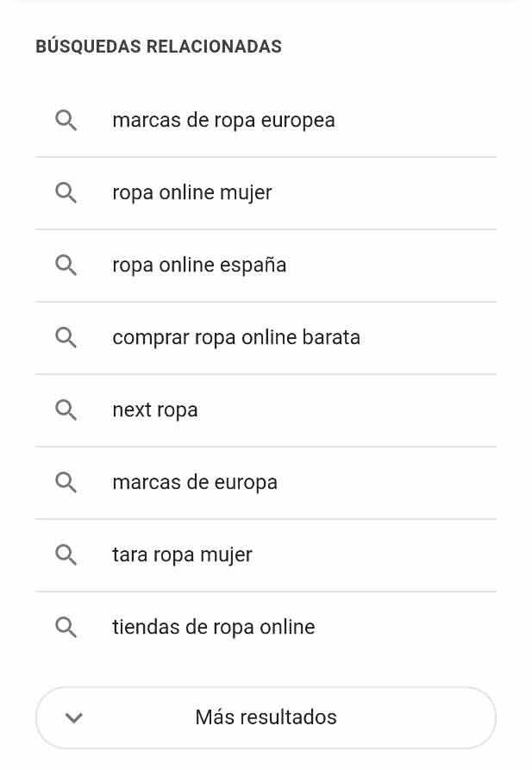Image resolution: width=532 pixels, height=770 pixels.
Task: Tap search icon beside 'ropa online españa'
Action: (66, 266)
